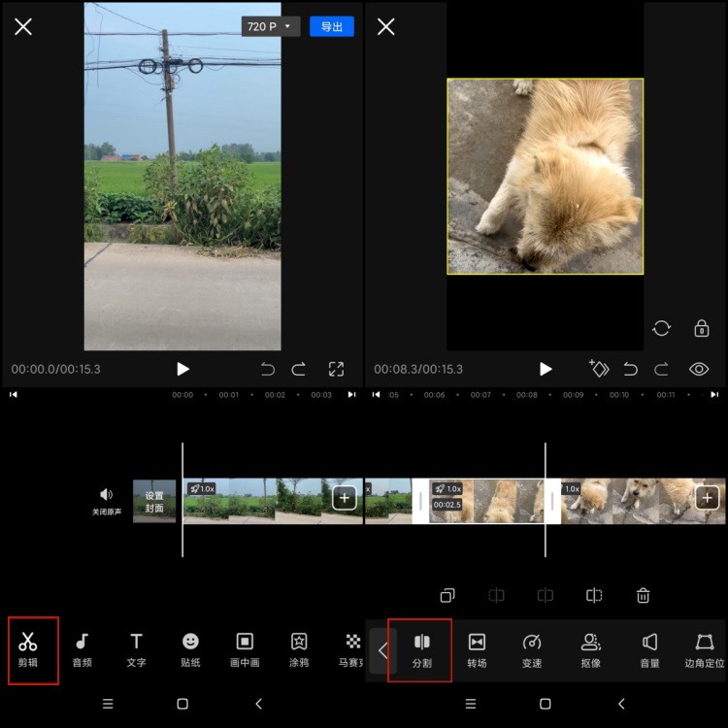Play the right preview video

pyautogui.click(x=546, y=369)
